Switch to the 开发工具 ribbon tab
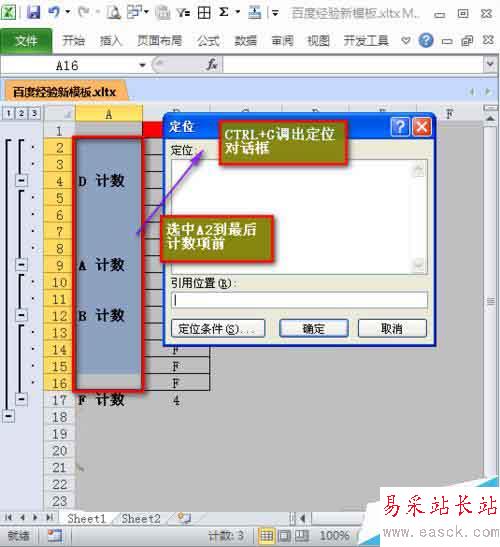The image size is (500, 547). 366,41
